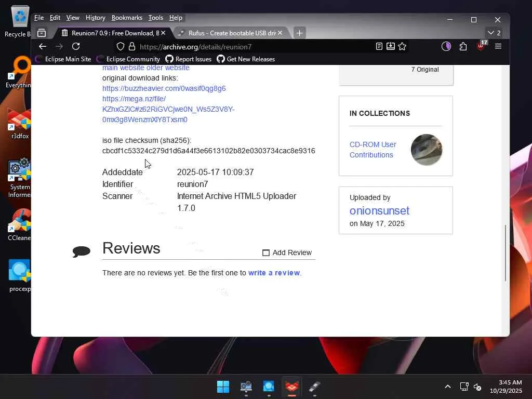Viewport: 532px width, 399px height.
Task: Click Add Review button
Action: [287, 252]
